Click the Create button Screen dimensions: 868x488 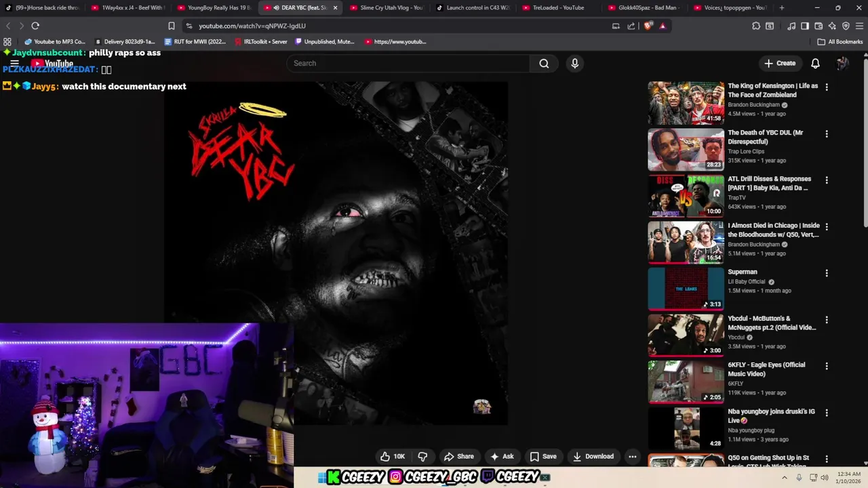click(780, 63)
